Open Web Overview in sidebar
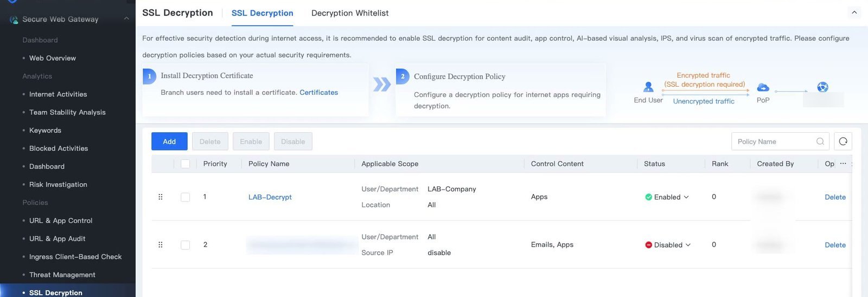868x297 pixels. tap(53, 58)
